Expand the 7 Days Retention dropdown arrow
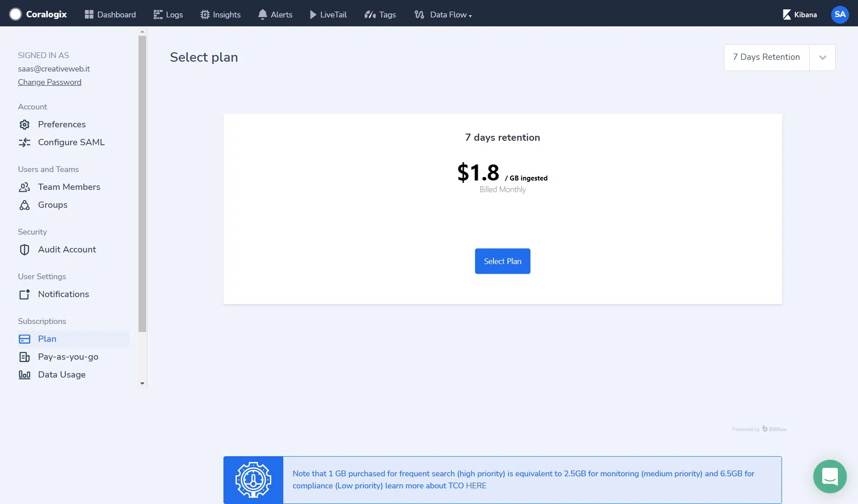Image resolution: width=858 pixels, height=504 pixels. (x=822, y=58)
